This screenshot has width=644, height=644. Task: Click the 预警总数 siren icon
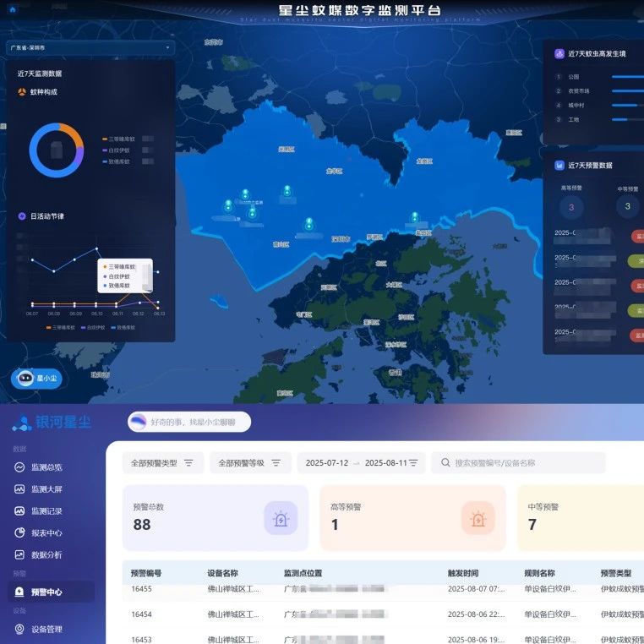click(281, 518)
